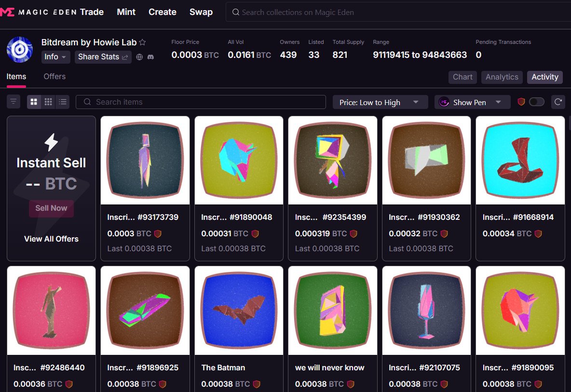This screenshot has height=392, width=571.
Task: Switch to small grid view
Action: point(48,102)
